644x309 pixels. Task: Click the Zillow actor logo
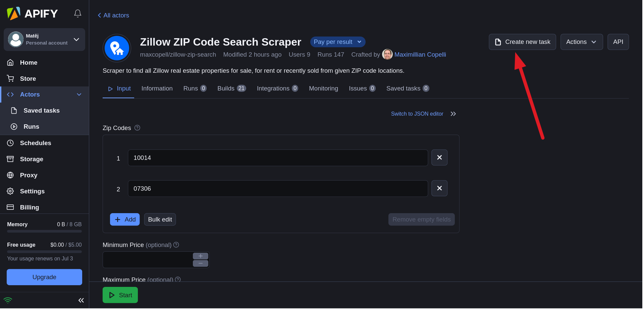pyautogui.click(x=117, y=48)
